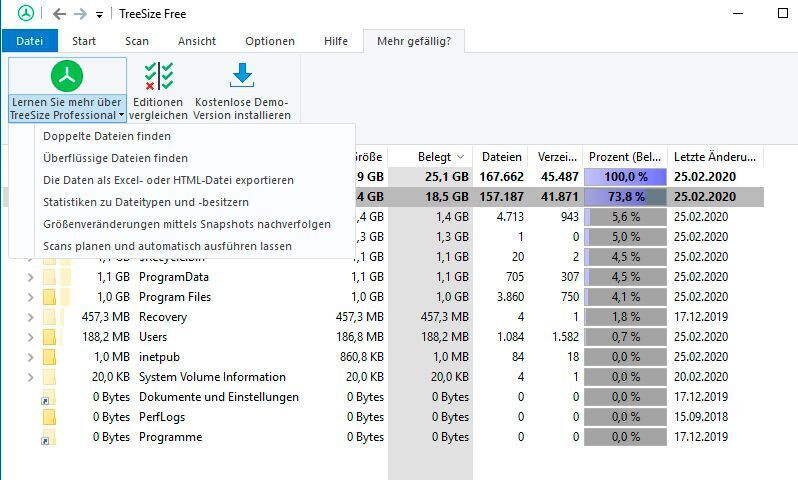Image resolution: width=798 pixels, height=480 pixels.
Task: Select the PerfLogs tree row
Action: (x=383, y=417)
